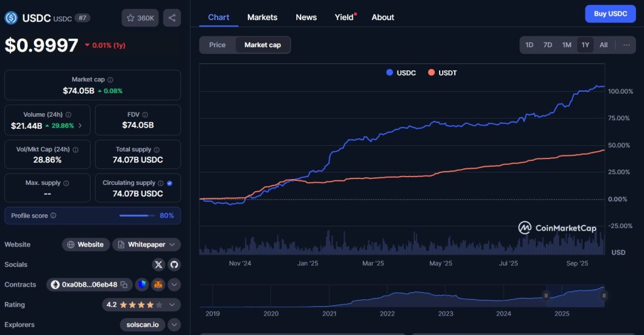Open the chart's more options menu
Image resolution: width=644 pixels, height=335 pixels.
(626, 45)
